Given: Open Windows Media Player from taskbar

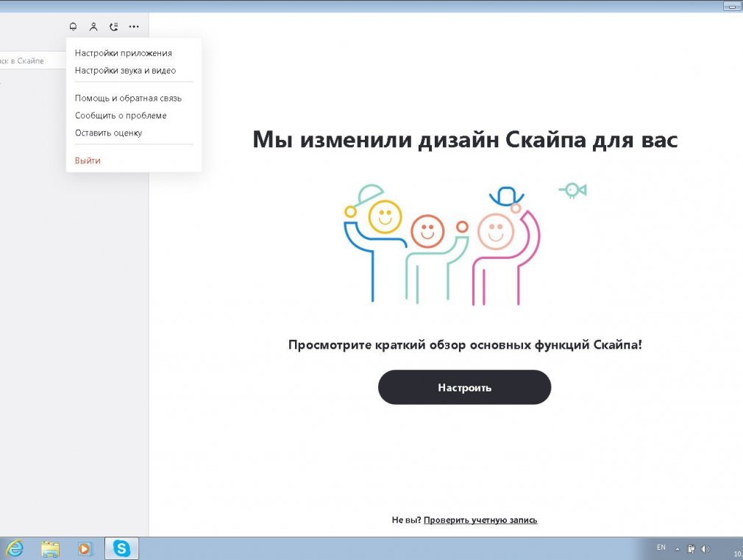Looking at the screenshot, I should [x=85, y=548].
